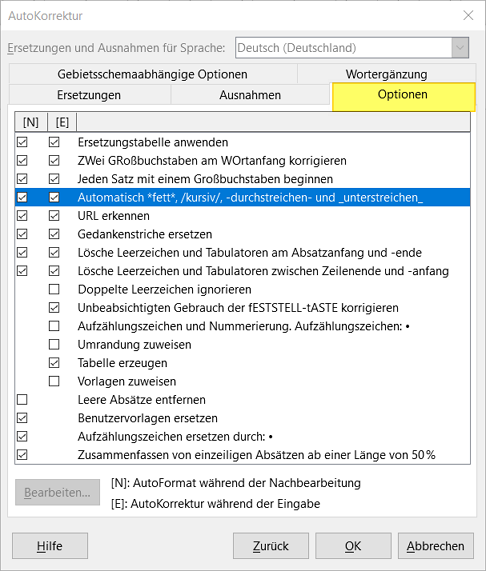Open the language dropdown Deutsch (Deutschland)
Screen dimensions: 486x571
coord(352,48)
